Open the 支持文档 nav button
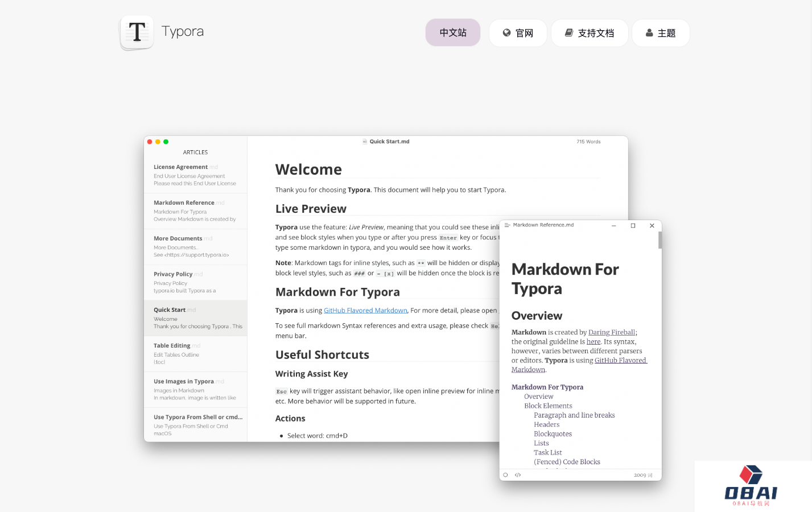 (x=590, y=33)
